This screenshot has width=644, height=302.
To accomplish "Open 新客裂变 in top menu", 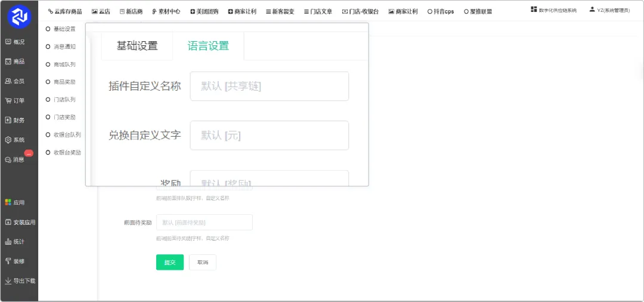I will point(280,11).
